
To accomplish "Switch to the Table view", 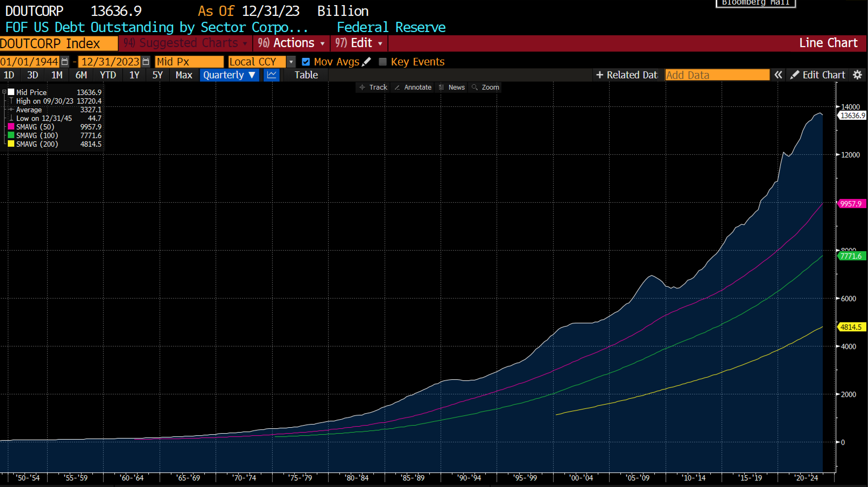I will (x=306, y=75).
